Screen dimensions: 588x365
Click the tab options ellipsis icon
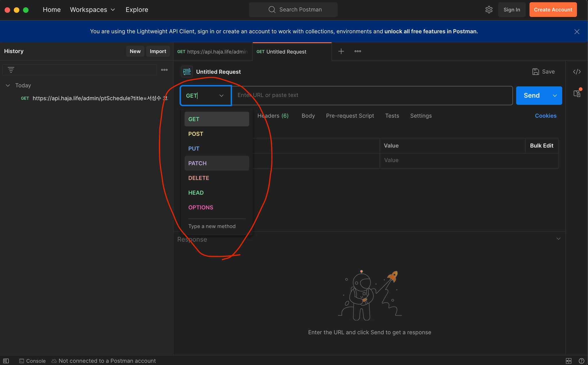[357, 51]
